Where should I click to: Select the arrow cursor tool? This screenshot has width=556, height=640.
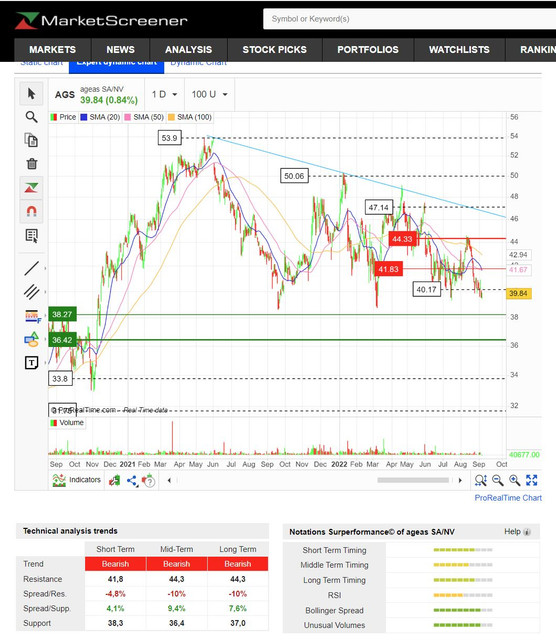point(31,93)
